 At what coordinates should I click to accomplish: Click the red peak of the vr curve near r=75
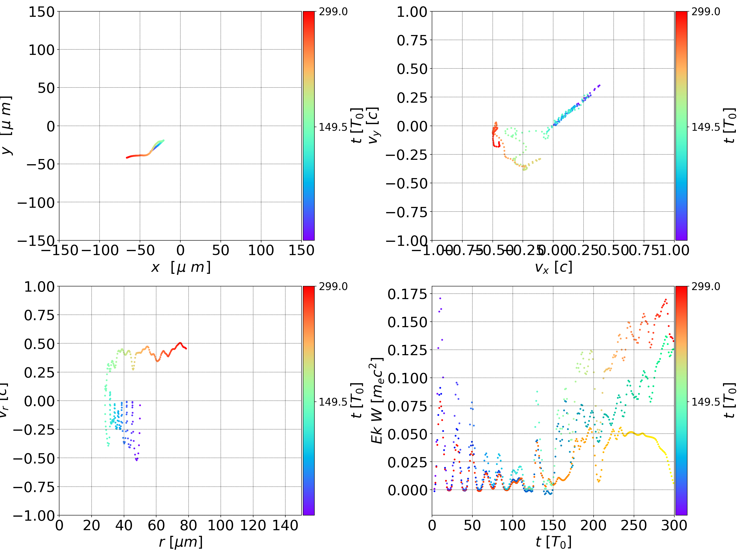click(x=180, y=343)
